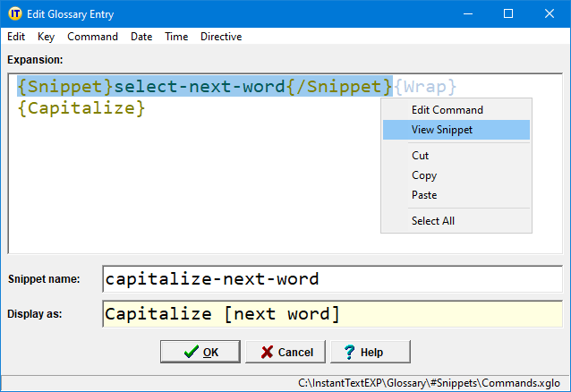This screenshot has height=392, width=571.
Task: Click the {Capitalize} command in expansion
Action: tap(81, 108)
